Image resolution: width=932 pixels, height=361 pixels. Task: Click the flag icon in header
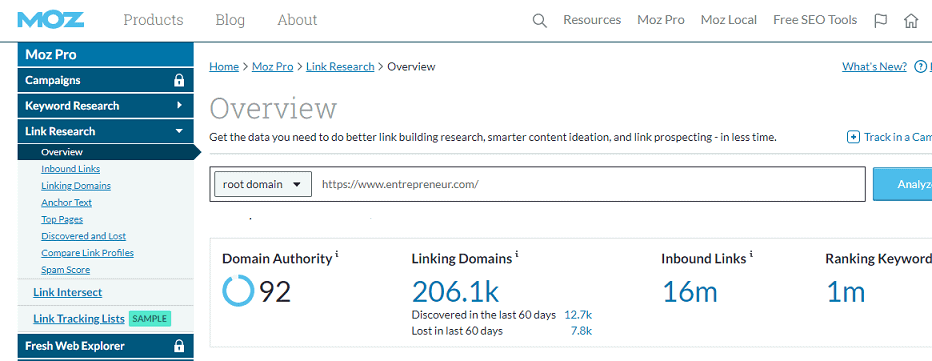point(880,21)
